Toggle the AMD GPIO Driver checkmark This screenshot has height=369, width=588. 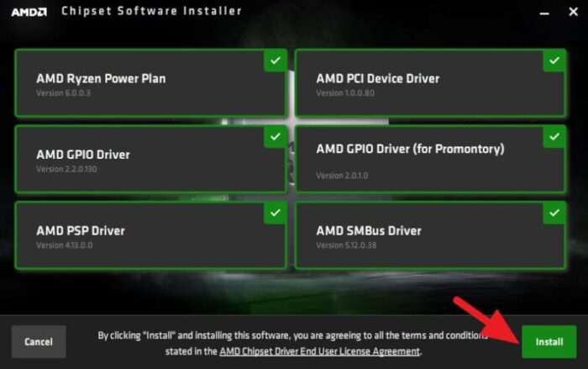click(276, 137)
